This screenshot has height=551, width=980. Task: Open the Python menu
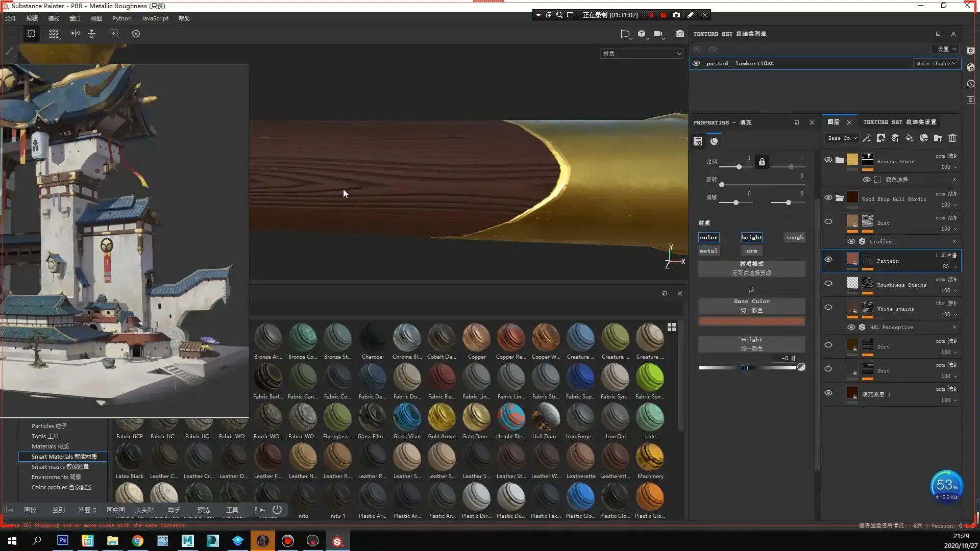(121, 18)
